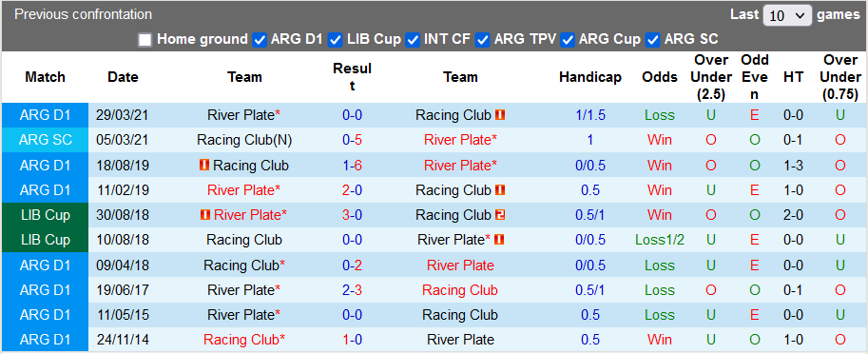Screen dimensions: 868x354
Task: Open the 3-0 result on 30/08/18
Action: 352,215
